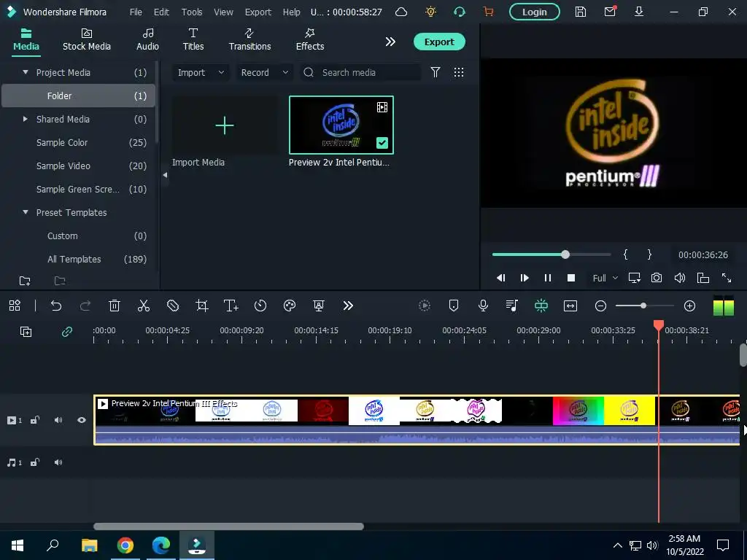Open the File menu
Image resolution: width=747 pixels, height=560 pixels.
[x=136, y=12]
